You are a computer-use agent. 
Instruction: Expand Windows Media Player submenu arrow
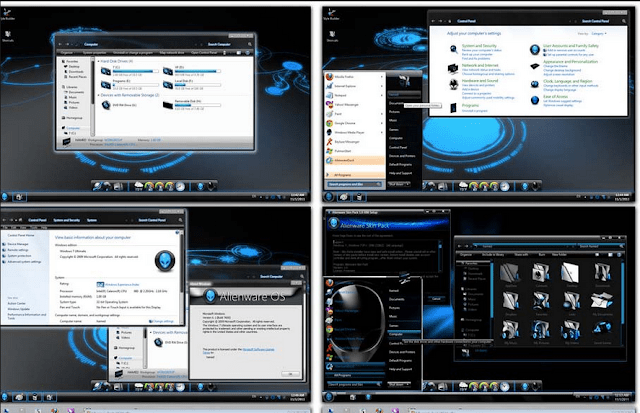382,132
